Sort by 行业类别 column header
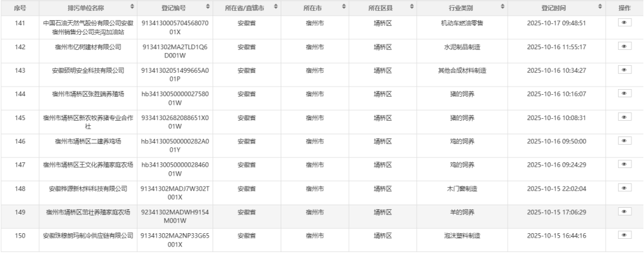Viewport: 644px width, 254px height. coord(502,7)
